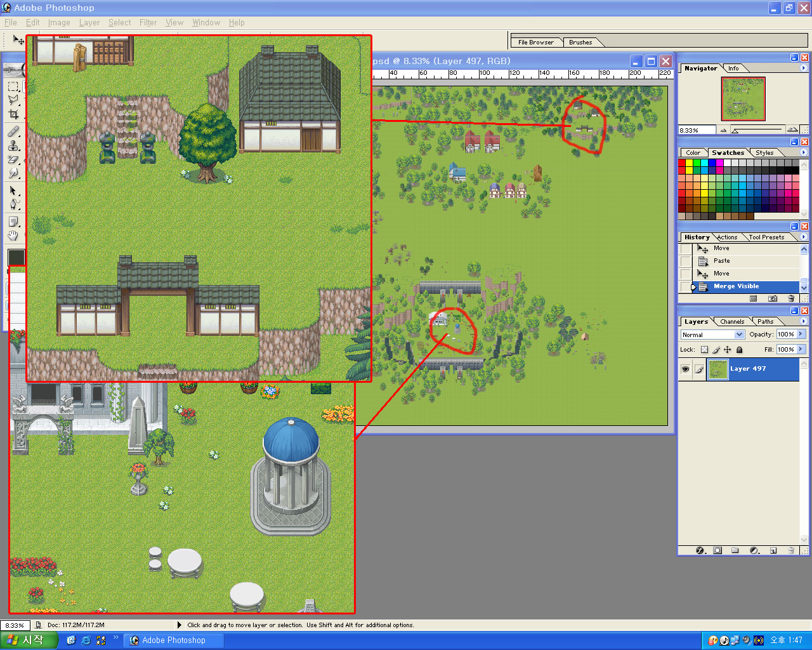Create new fill or adjustment layer
Viewport: 812px width, 650px height.
tap(754, 550)
